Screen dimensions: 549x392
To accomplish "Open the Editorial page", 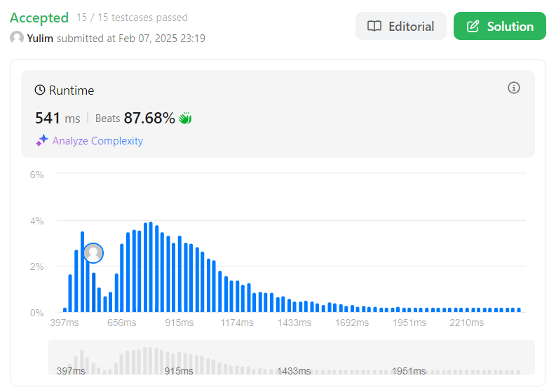I will click(400, 26).
